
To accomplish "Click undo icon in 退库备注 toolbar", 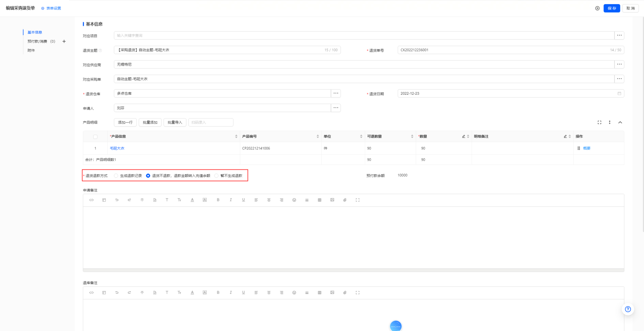I will [x=117, y=293].
